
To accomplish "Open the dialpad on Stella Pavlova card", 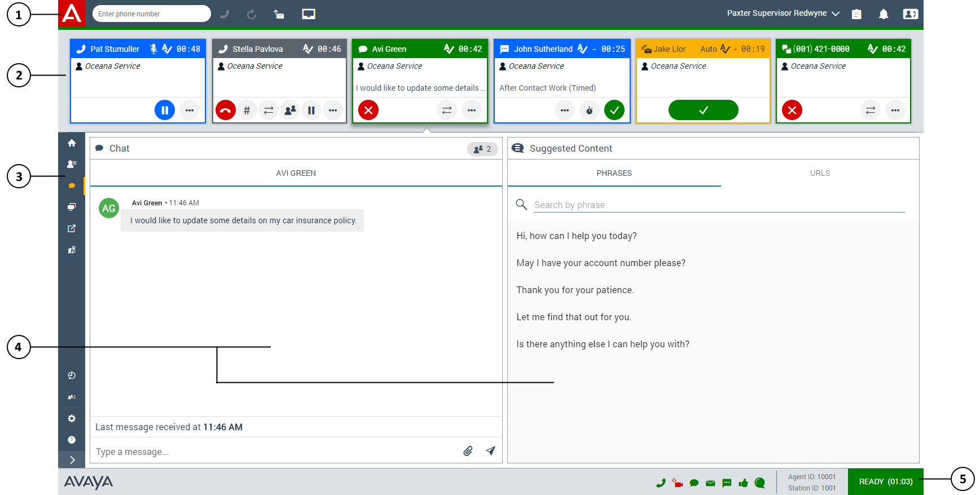I will coord(247,110).
